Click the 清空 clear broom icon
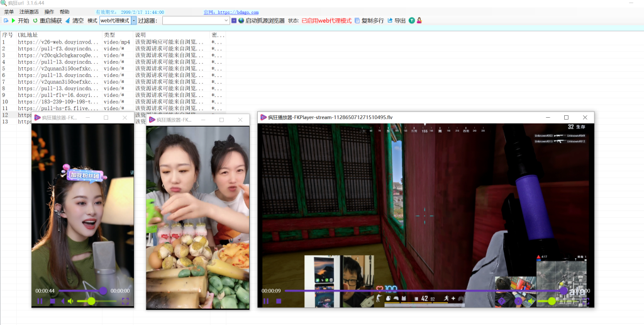644x325 pixels. click(68, 21)
